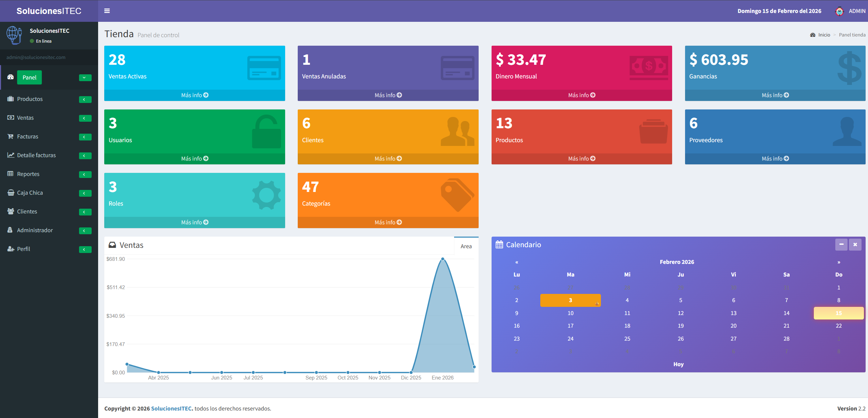Select highlighted day 3 in calendar
This screenshot has height=418, width=868.
pos(570,300)
